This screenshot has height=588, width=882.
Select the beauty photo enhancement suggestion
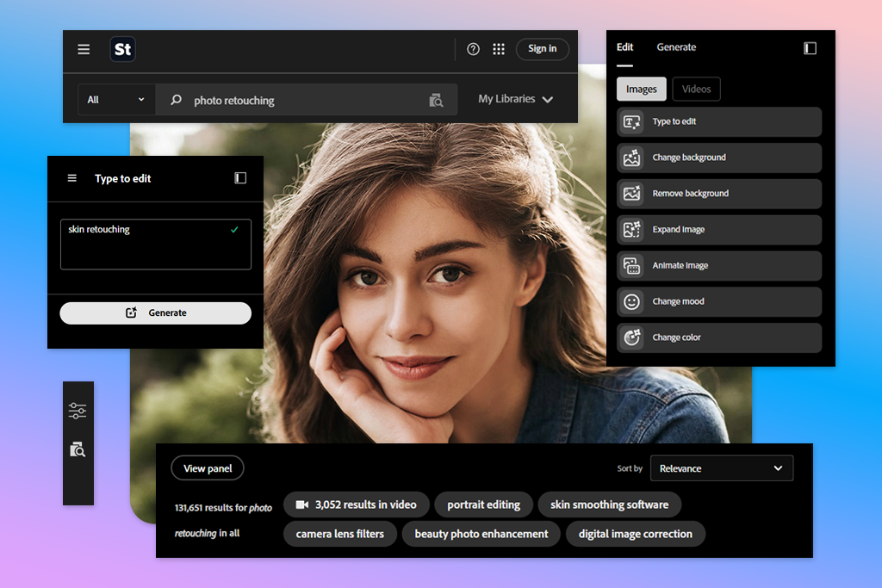click(481, 534)
